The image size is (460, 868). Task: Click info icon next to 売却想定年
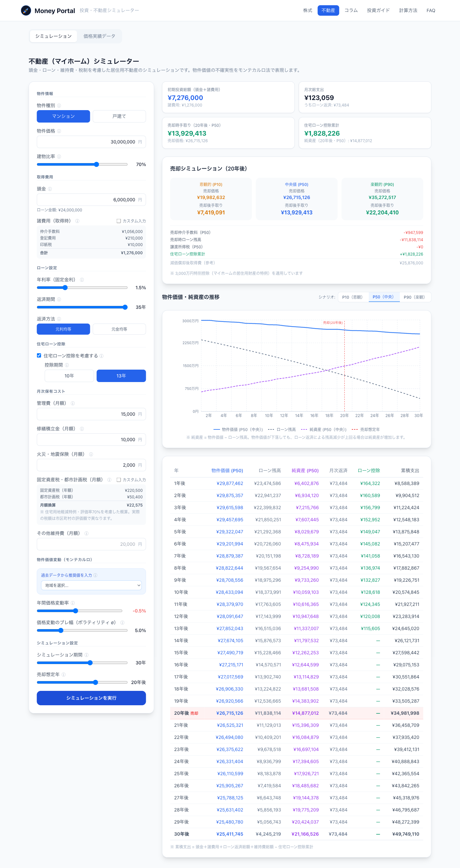[x=64, y=674]
